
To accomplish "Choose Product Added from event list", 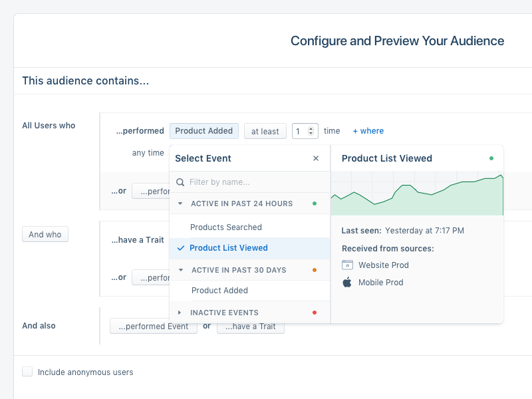I will (219, 291).
